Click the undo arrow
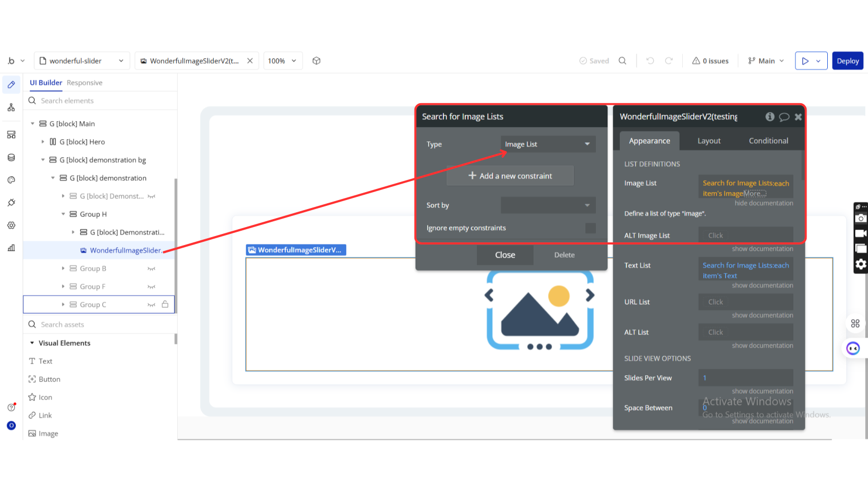Image resolution: width=868 pixels, height=489 pixels. tap(650, 61)
